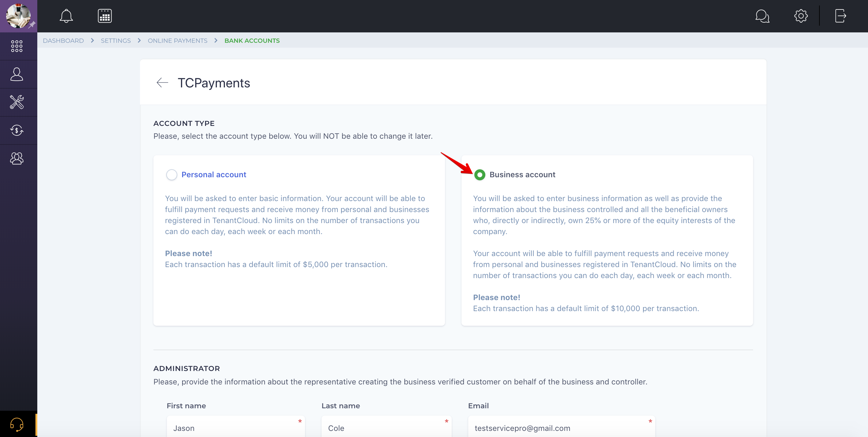This screenshot has height=437, width=868.
Task: Open the calendar icon in top bar
Action: tap(105, 16)
